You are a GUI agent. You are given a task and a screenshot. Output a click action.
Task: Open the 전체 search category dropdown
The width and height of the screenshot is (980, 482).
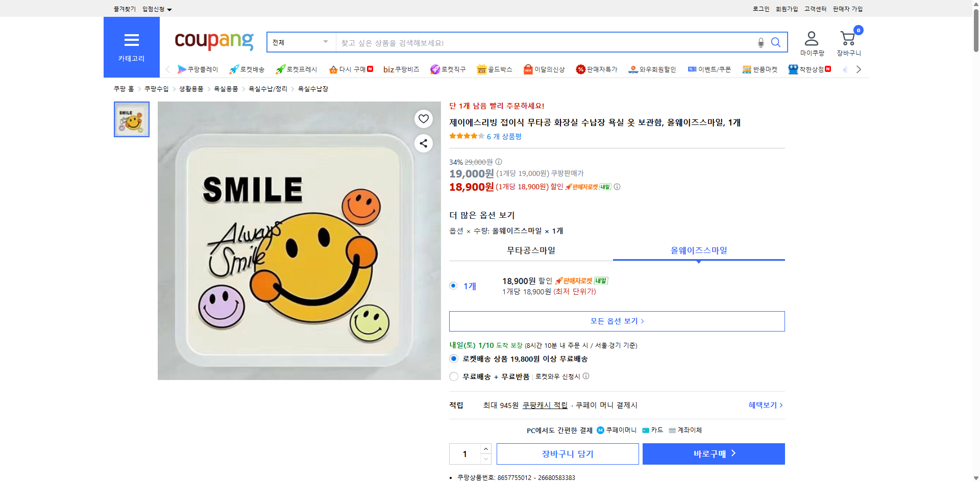[301, 42]
